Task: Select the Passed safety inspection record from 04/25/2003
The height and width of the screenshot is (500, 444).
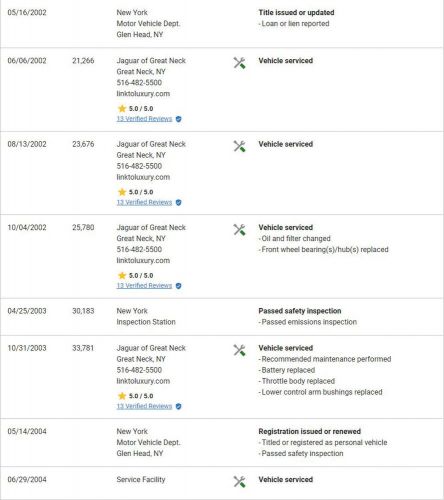Action: click(300, 311)
